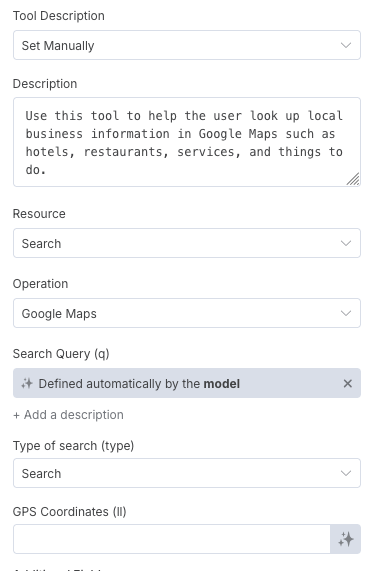Focus the GPS Coordinates (ll) input field
This screenshot has height=571, width=379.
172,539
